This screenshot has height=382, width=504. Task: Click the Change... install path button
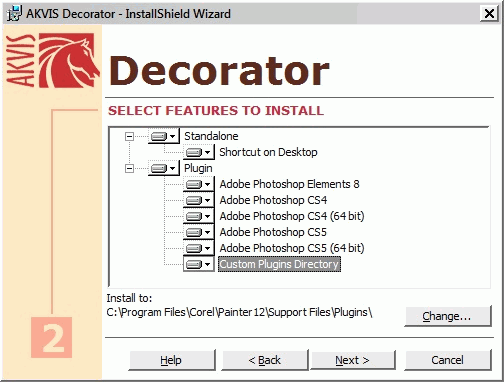tap(448, 316)
